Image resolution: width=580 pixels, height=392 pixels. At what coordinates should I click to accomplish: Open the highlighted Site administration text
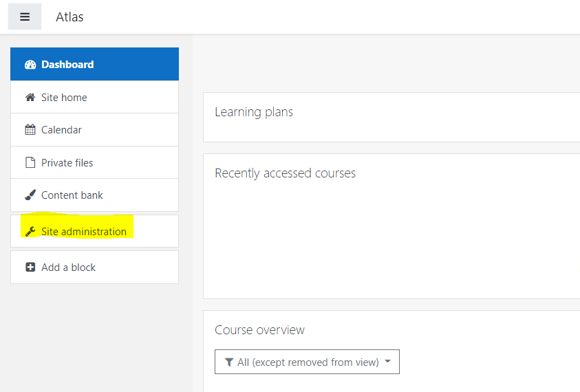tap(84, 232)
